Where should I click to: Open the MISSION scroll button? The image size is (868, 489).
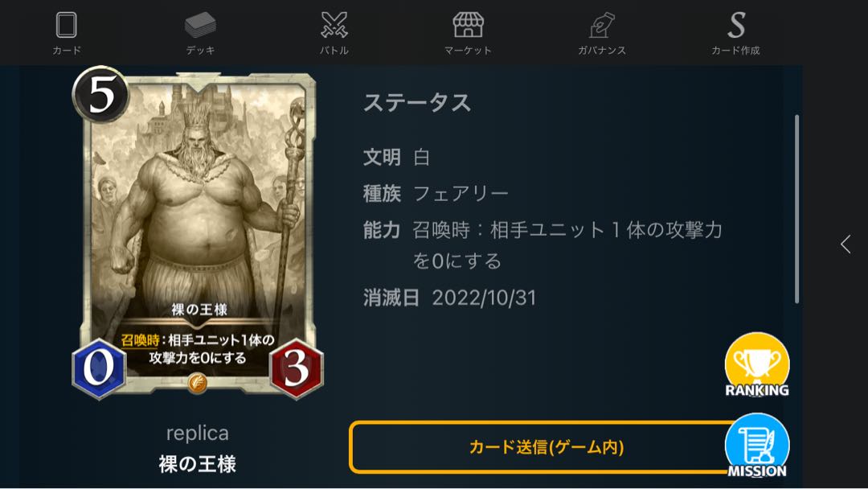(x=757, y=446)
